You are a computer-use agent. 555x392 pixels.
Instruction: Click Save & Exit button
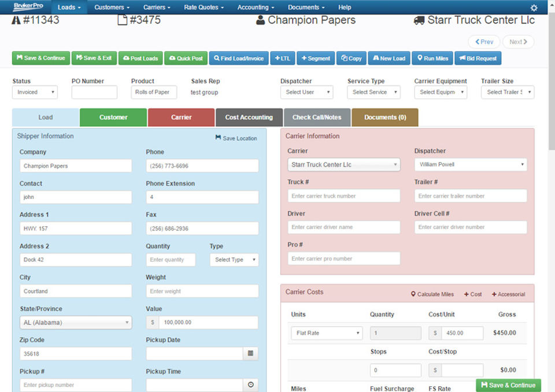(94, 58)
